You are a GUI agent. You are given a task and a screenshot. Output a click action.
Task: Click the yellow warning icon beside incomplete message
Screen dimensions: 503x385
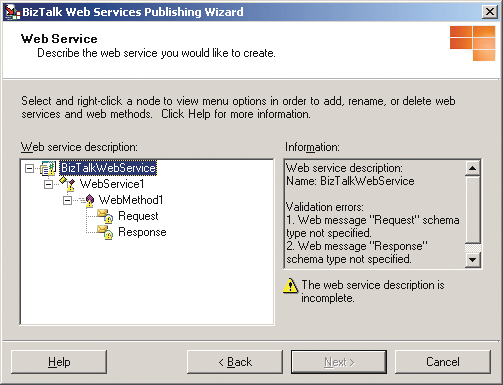coord(290,286)
